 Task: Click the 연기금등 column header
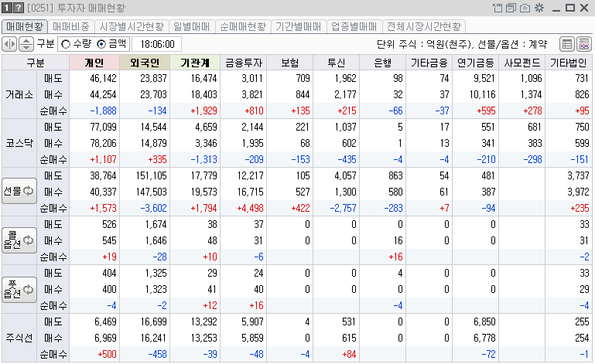[476, 63]
